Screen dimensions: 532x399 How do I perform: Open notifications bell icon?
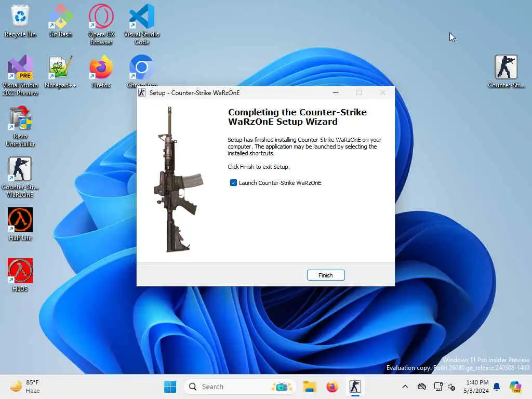[497, 387]
